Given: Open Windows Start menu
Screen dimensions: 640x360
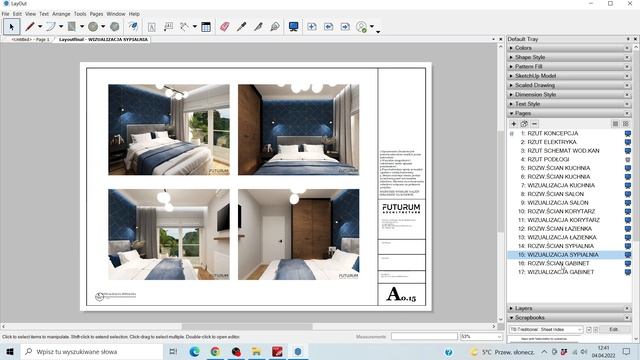Looking at the screenshot, I should point(10,351).
